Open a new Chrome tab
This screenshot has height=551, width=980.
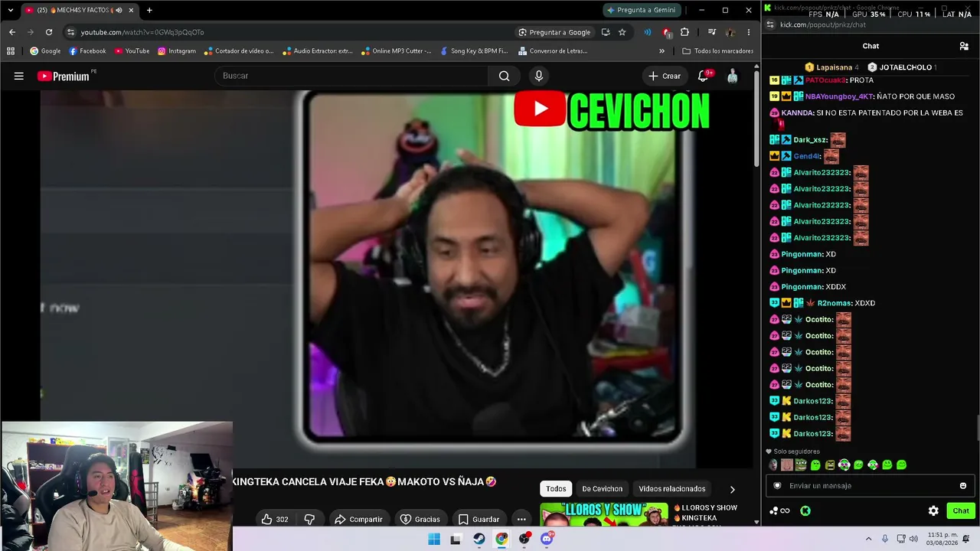(x=149, y=10)
